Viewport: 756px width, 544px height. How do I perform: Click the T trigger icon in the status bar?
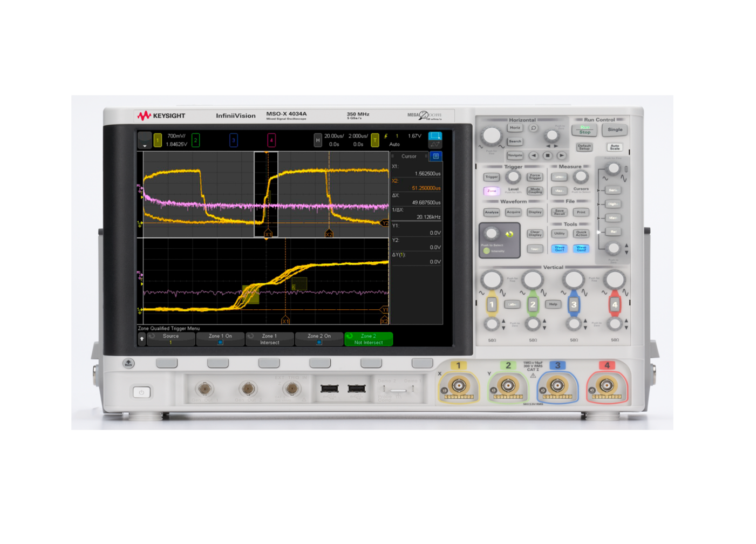click(x=375, y=140)
